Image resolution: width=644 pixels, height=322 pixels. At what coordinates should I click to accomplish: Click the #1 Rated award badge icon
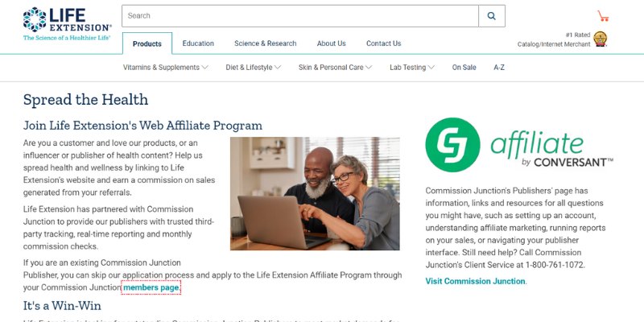click(600, 39)
